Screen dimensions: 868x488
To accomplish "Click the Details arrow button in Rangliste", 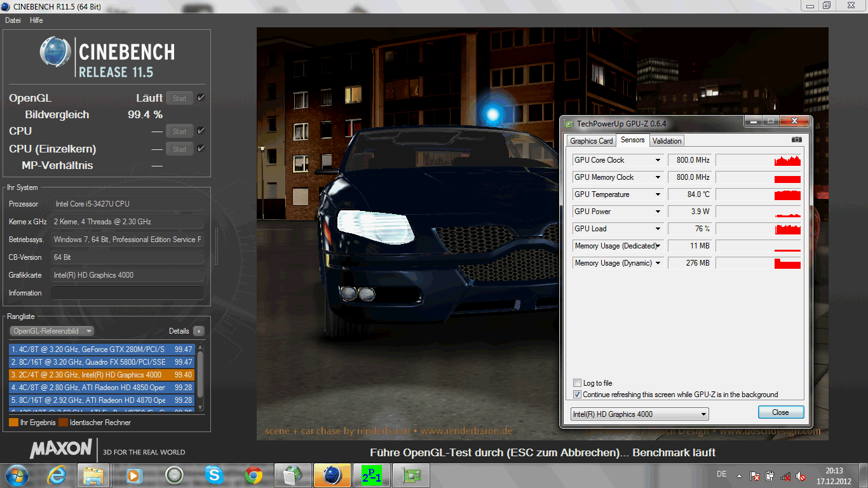I will coord(199,331).
